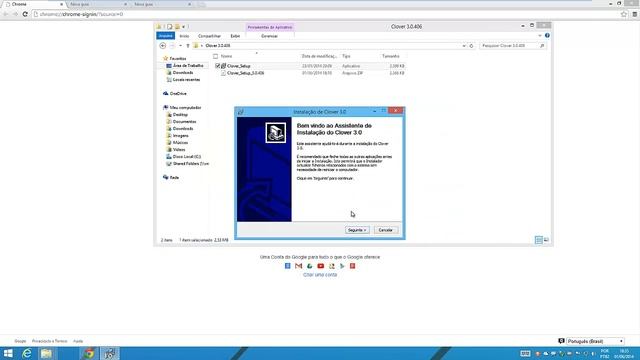Click the YouTube icon on Google page
The height and width of the screenshot is (360, 640).
coord(321,266)
